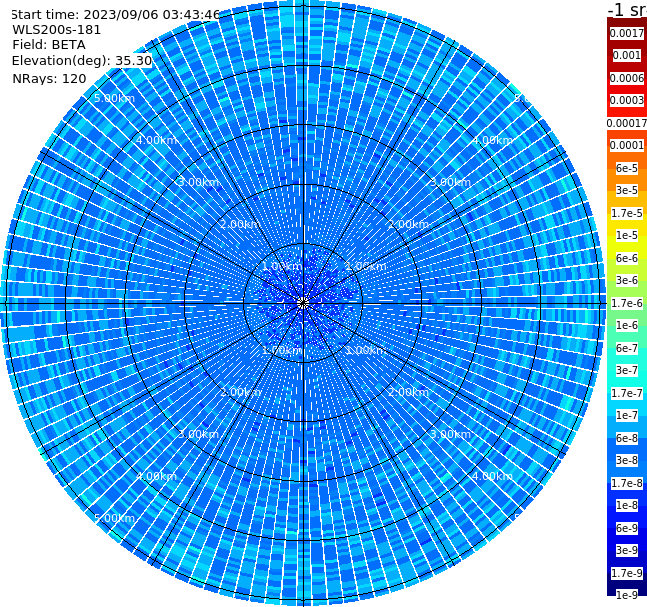
Task: Click the Field: BETA label
Action: (49, 45)
